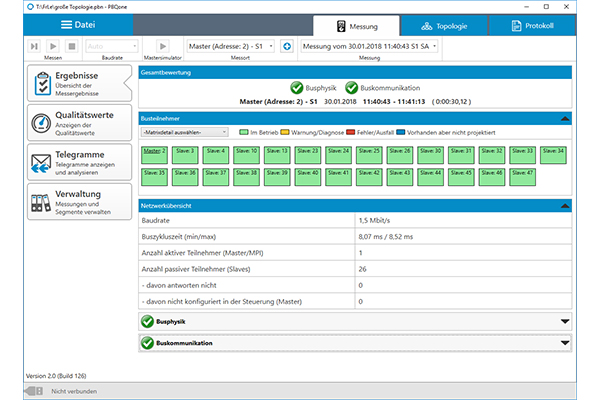This screenshot has height=400, width=600.
Task: Select the Slave 30 participant tile
Action: point(430,155)
